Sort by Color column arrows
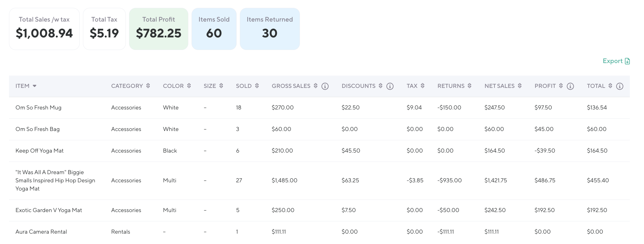644x244 pixels. coord(189,86)
